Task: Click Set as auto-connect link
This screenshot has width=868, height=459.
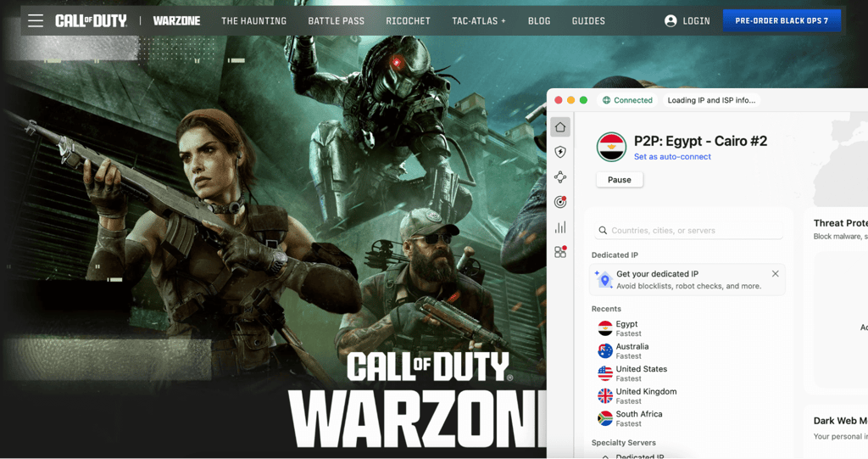Action: 672,157
